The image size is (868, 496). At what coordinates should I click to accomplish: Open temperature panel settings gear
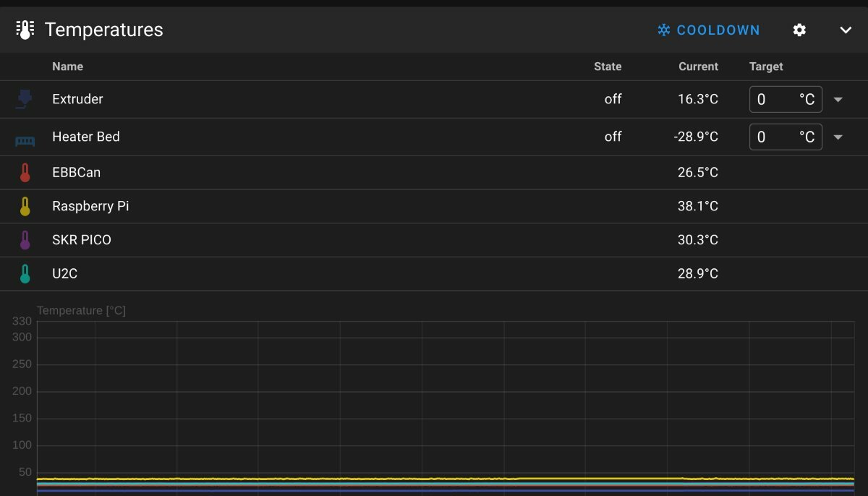click(799, 30)
